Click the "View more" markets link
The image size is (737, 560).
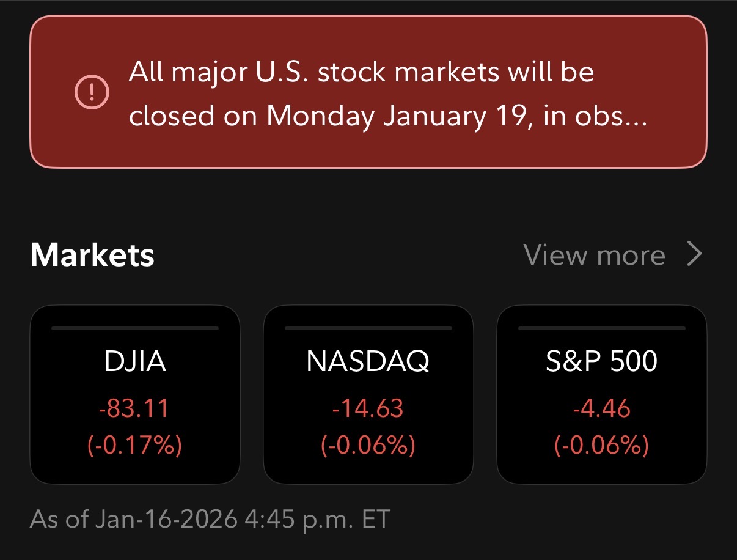[594, 254]
